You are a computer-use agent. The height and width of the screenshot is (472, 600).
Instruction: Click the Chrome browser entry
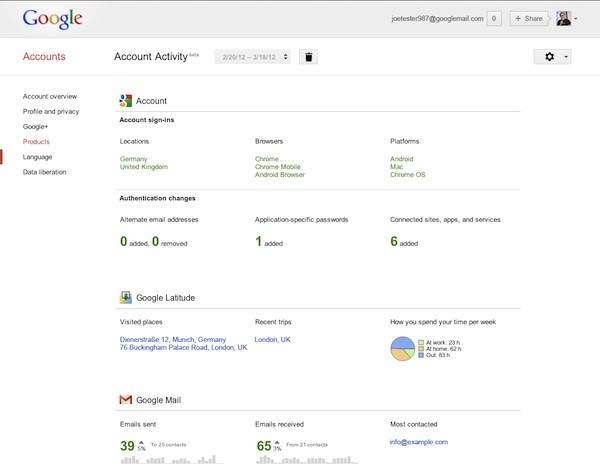tap(267, 159)
